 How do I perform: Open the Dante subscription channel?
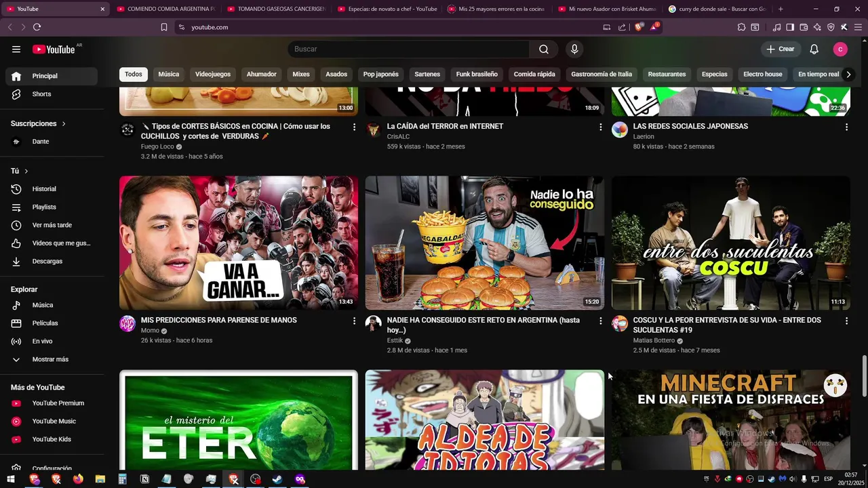[x=52, y=142]
